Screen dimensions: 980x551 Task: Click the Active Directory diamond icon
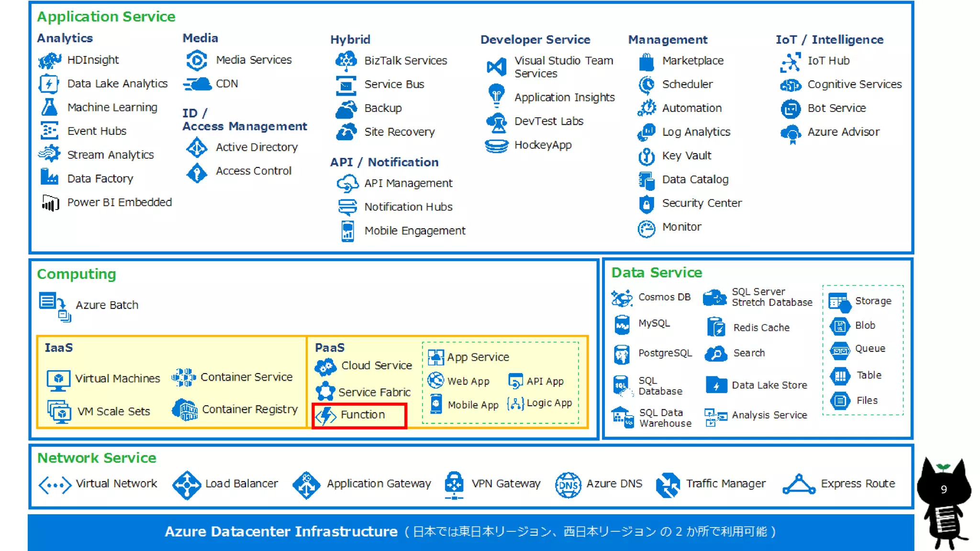pyautogui.click(x=197, y=147)
